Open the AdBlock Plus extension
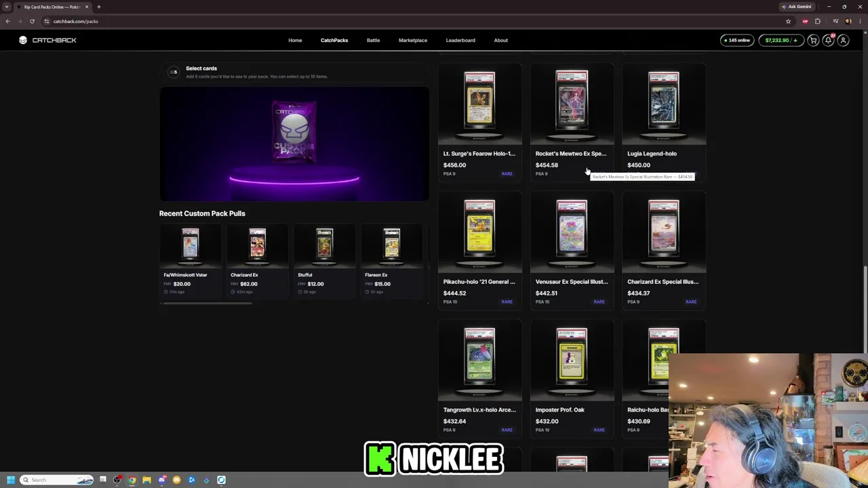The image size is (868, 488). [805, 21]
